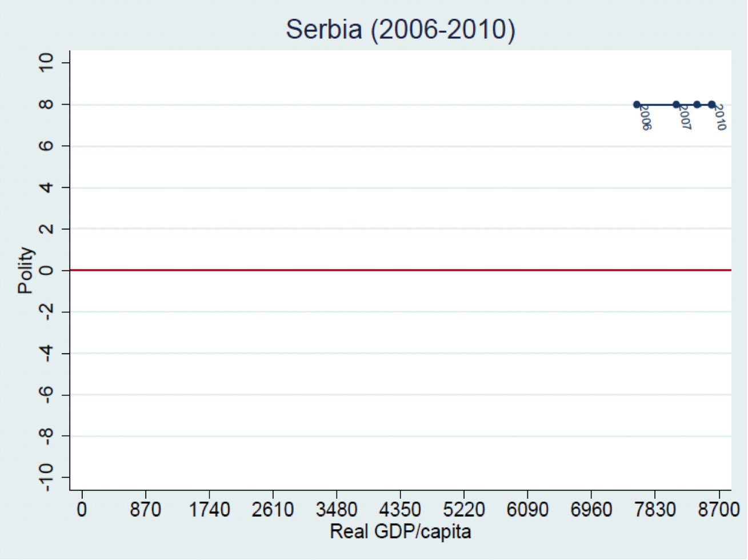748x560 pixels.
Task: Click the Polity y-axis title
Action: click(25, 270)
